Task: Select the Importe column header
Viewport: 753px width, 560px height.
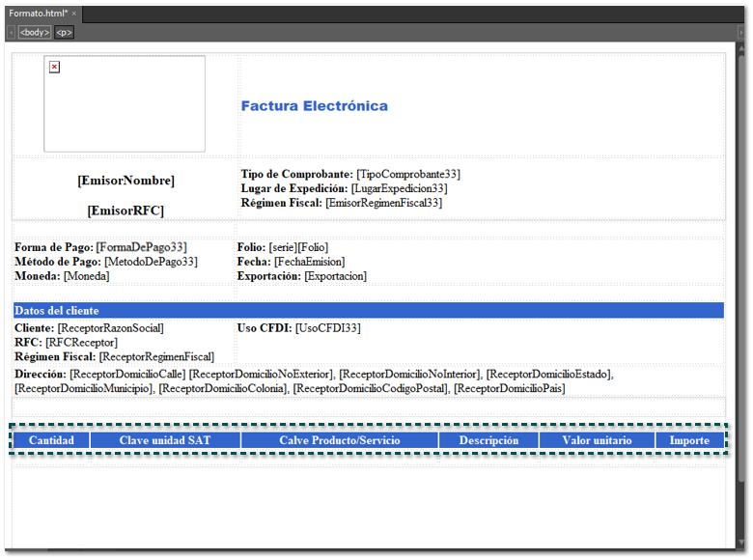Action: click(689, 440)
